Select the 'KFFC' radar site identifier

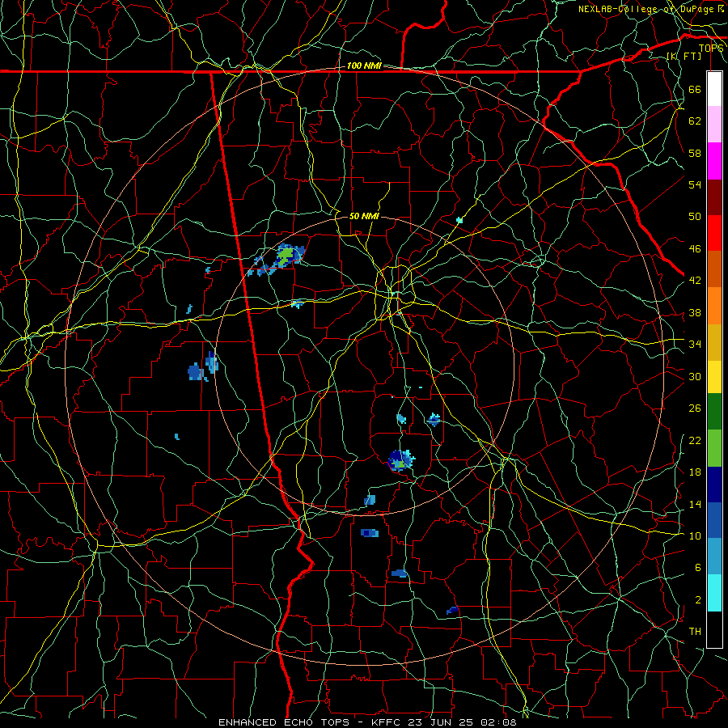point(387,722)
